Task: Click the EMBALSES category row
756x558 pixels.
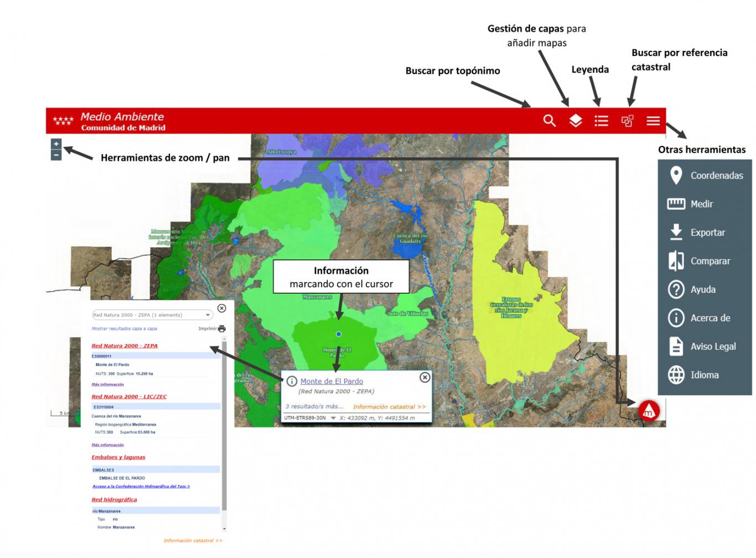Action: pos(156,470)
